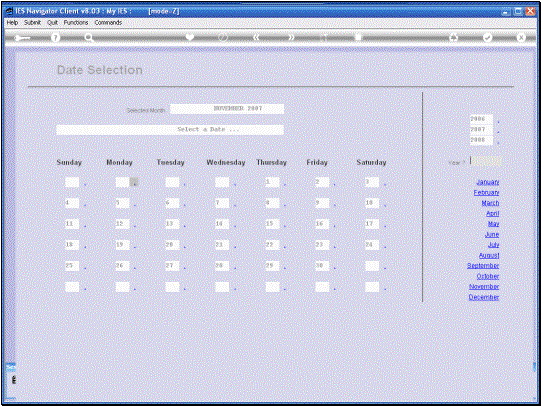Pick date 24 under Saturday

(x=372, y=245)
